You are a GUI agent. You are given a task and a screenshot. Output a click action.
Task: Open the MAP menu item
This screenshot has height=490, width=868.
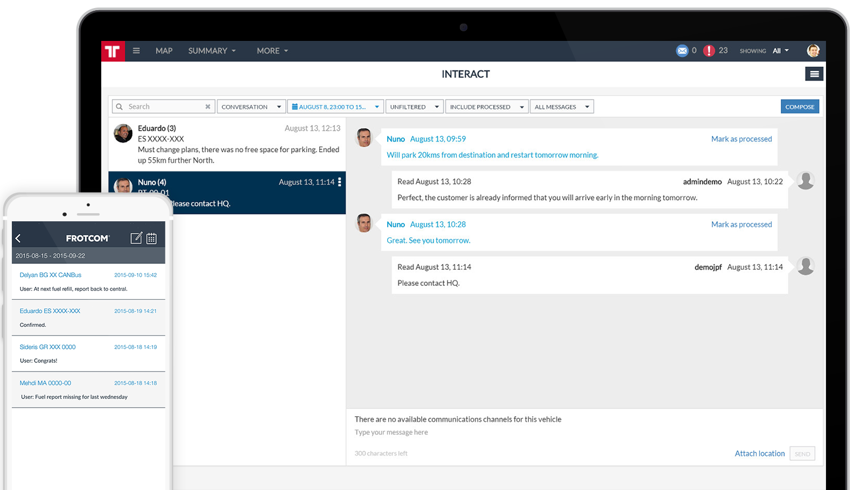pyautogui.click(x=164, y=51)
